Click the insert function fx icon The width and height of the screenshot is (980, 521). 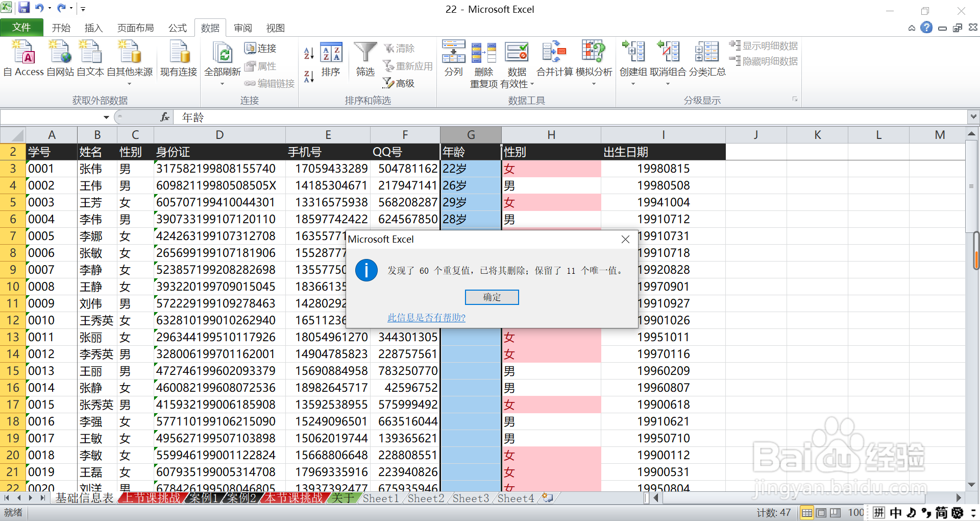point(165,117)
